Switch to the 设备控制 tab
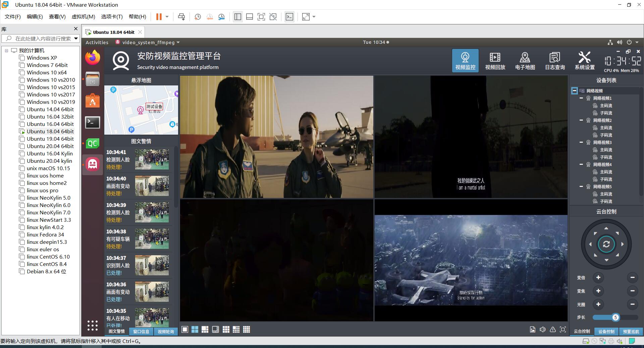Viewport: 644px width, 348px height. [x=606, y=331]
